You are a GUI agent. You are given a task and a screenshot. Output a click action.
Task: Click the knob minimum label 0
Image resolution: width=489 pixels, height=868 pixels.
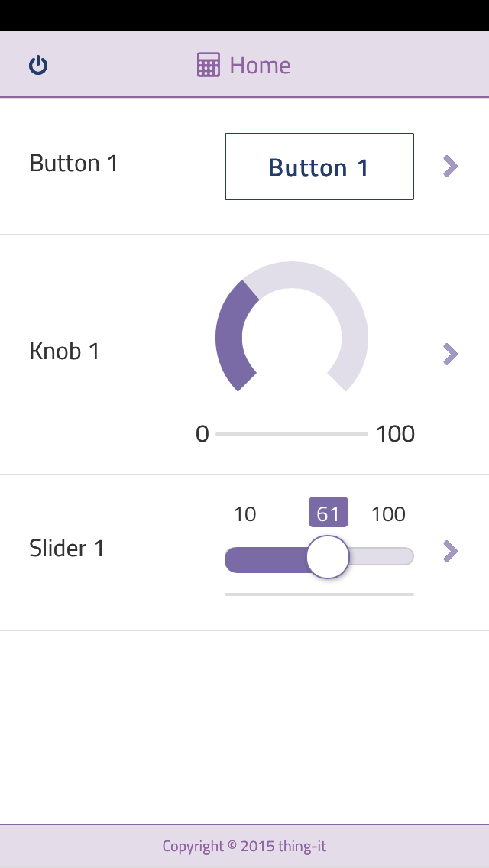(202, 434)
